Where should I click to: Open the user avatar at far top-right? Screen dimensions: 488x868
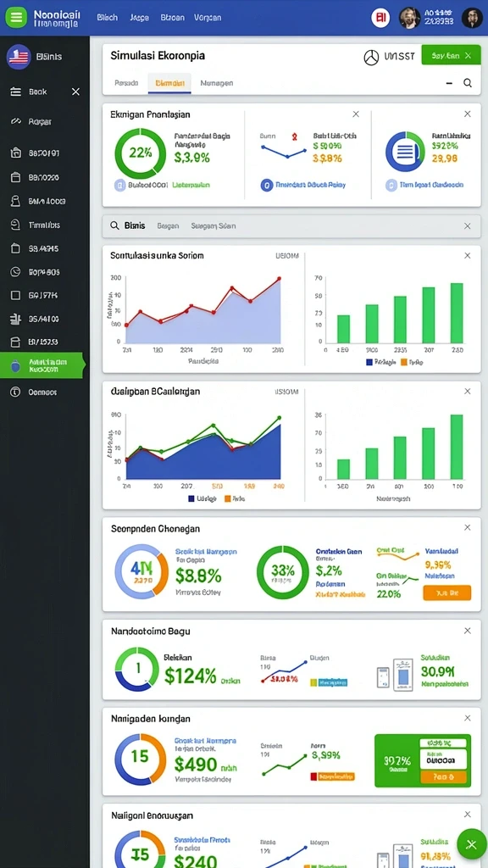[472, 18]
